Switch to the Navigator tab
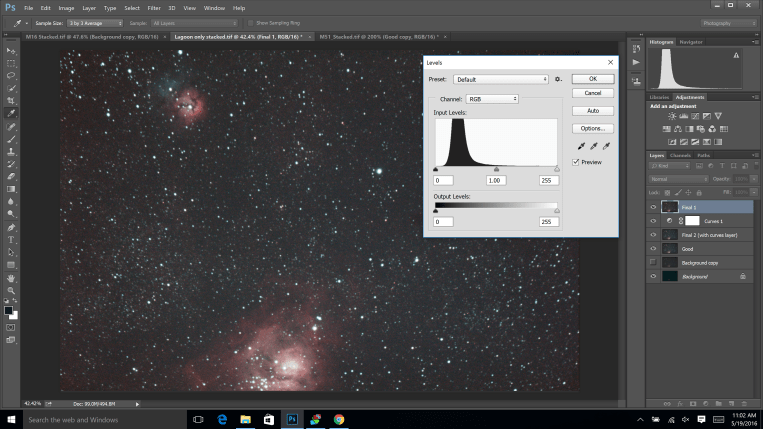763x429 pixels. pos(691,42)
